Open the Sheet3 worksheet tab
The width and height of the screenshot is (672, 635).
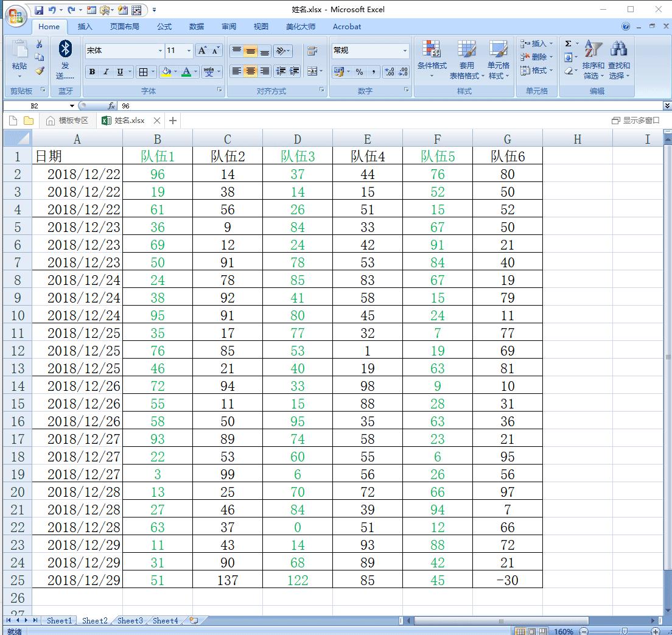130,620
